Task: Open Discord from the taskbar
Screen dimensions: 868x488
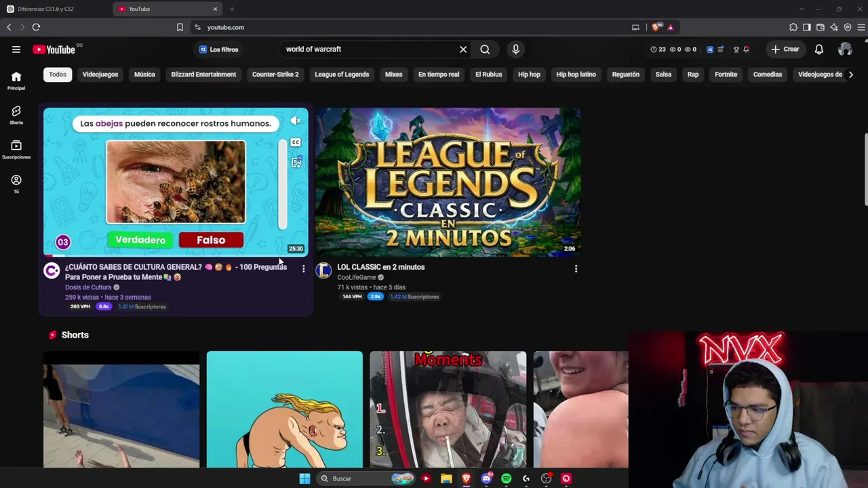Action: 486,479
